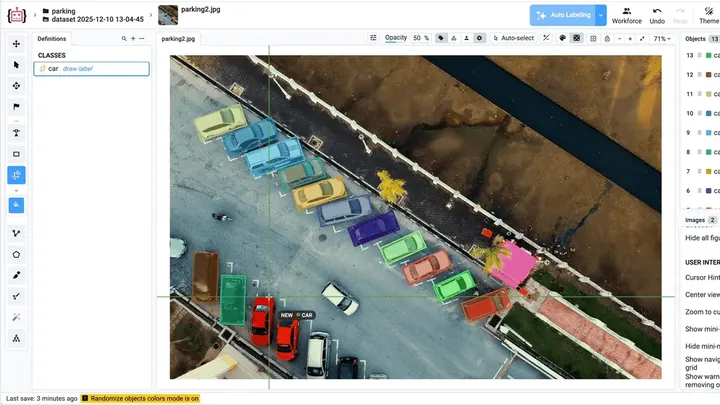Click Randomize objects colors mode status badge

click(x=141, y=399)
